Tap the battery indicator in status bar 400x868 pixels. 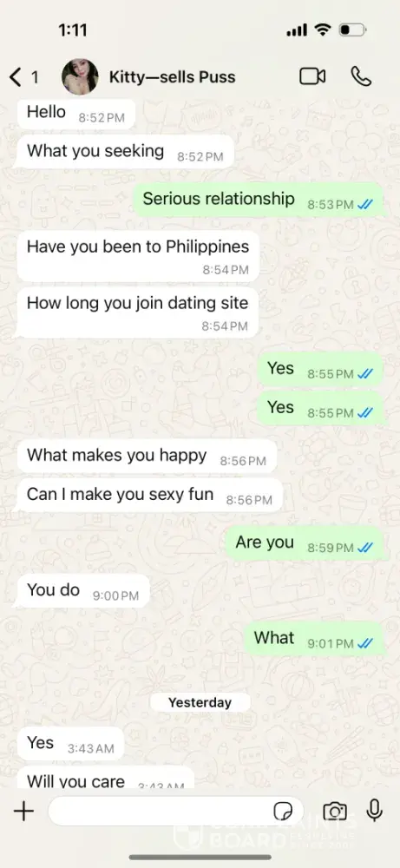pyautogui.click(x=352, y=30)
